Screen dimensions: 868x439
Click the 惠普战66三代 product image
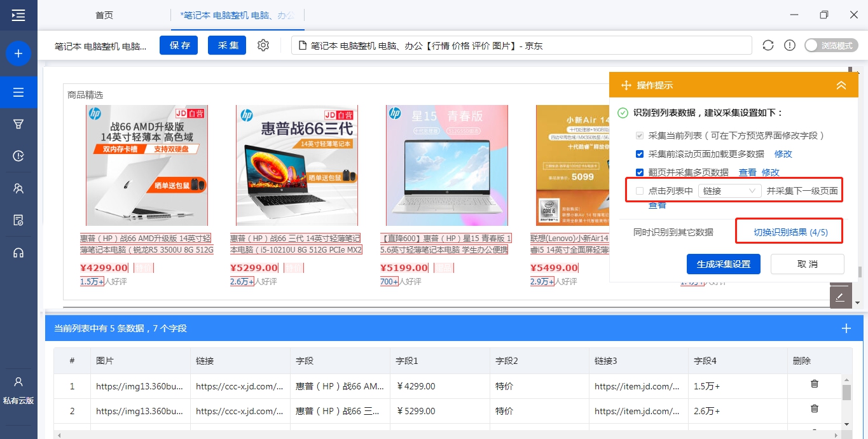pos(297,165)
